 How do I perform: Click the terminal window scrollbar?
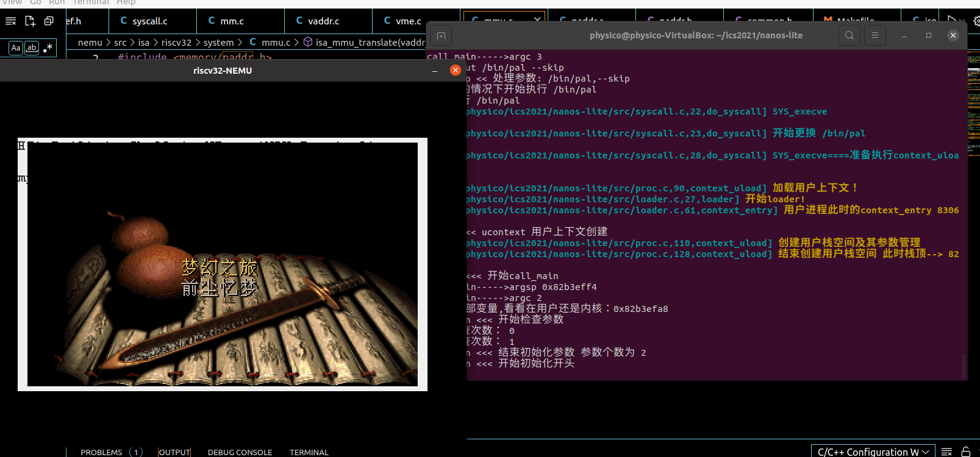pyautogui.click(x=964, y=366)
